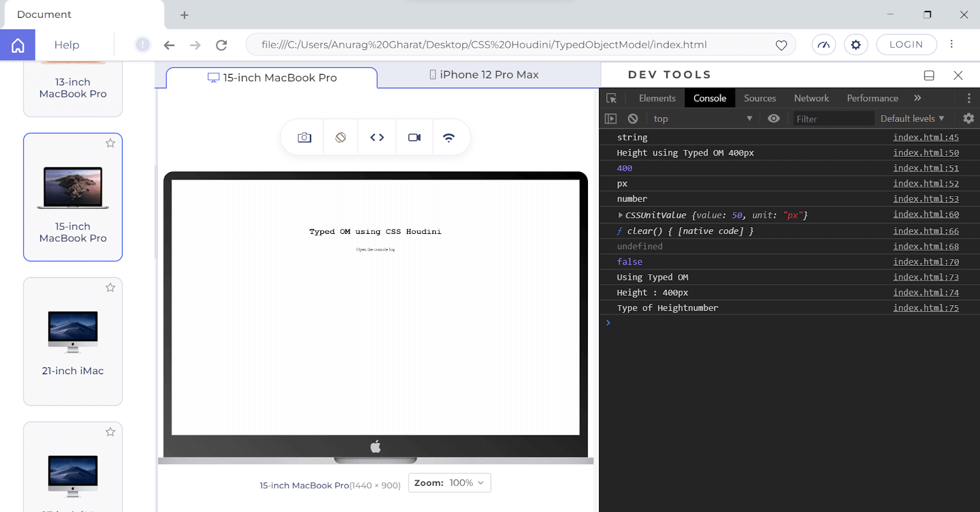Click the alert exclamation icon
The width and height of the screenshot is (980, 512).
coord(142,45)
